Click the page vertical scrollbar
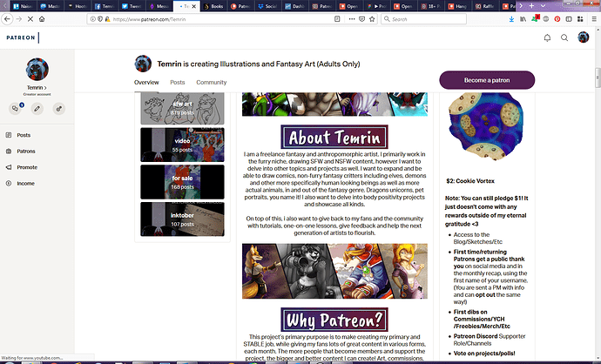 [598, 78]
